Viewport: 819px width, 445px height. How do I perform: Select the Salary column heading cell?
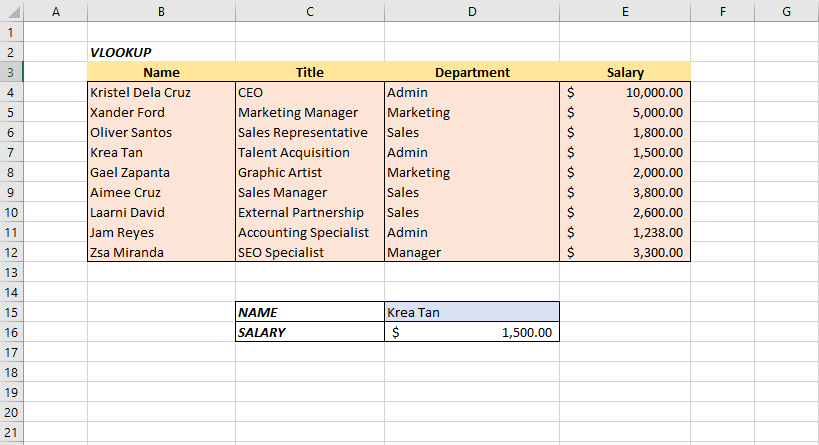tap(625, 72)
